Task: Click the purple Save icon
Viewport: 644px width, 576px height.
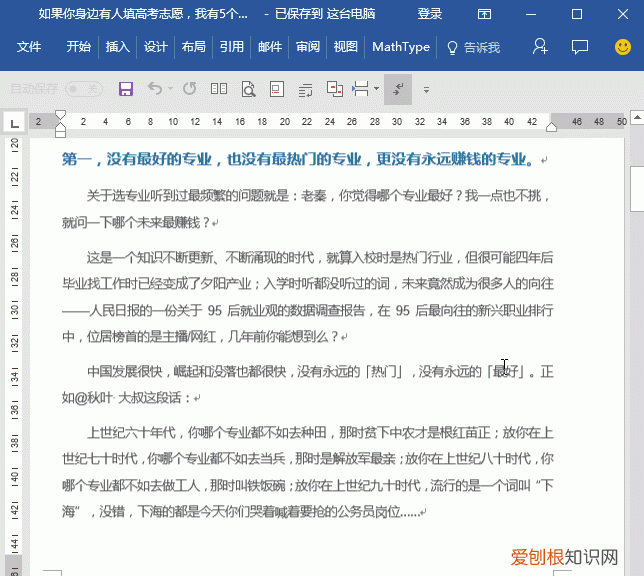Action: 126,89
